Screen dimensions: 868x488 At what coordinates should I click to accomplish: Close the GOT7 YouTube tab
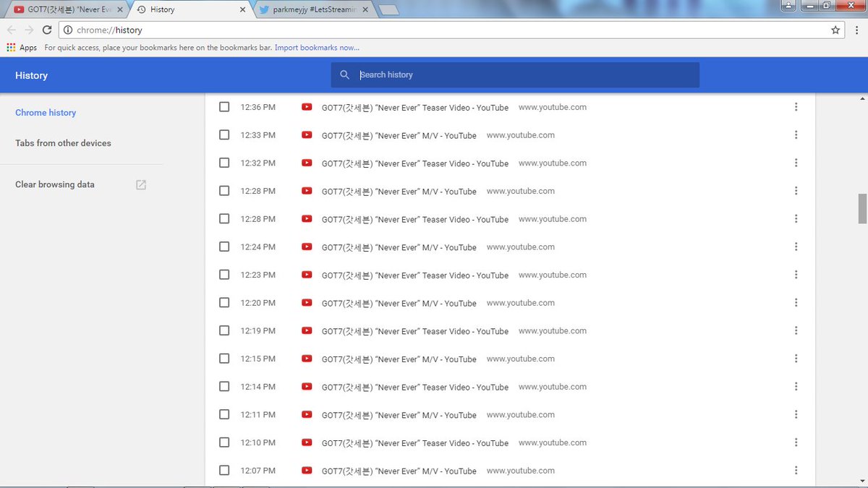coord(120,9)
